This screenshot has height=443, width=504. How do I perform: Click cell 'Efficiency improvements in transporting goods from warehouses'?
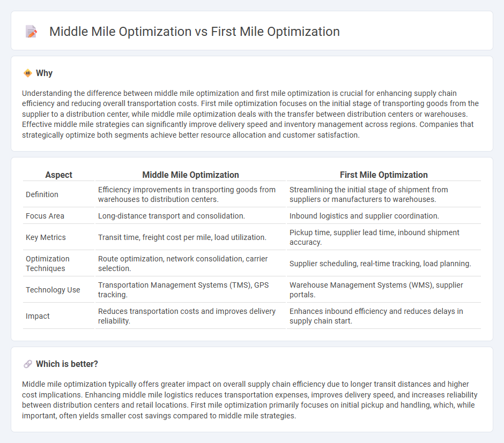(x=190, y=194)
